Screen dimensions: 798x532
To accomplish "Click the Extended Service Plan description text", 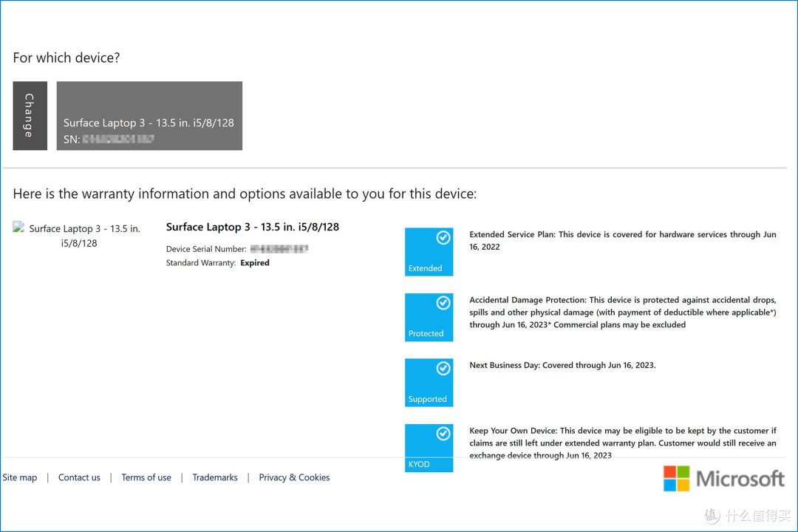I will click(x=622, y=241).
